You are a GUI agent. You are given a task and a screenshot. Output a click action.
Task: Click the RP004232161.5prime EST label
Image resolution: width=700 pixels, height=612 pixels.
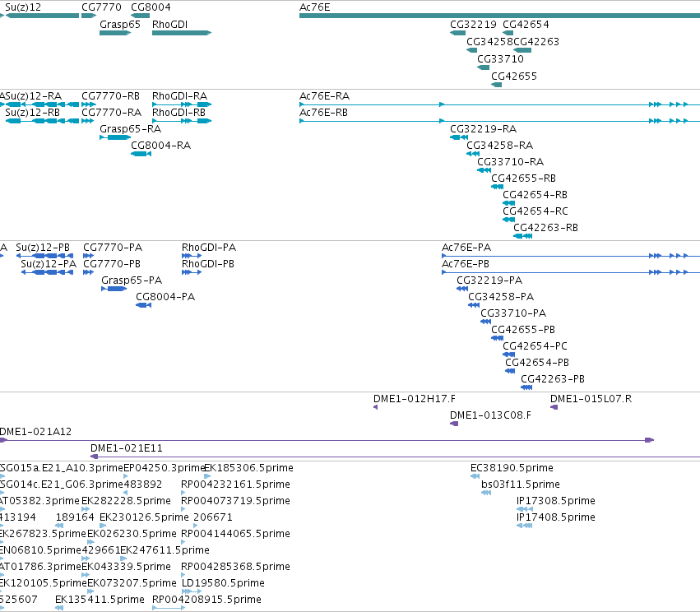[236, 484]
